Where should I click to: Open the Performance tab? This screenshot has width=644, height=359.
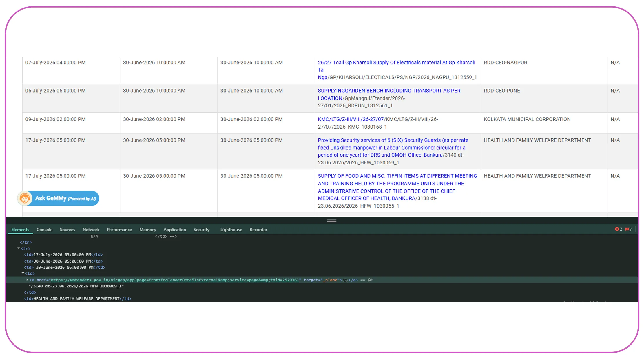click(119, 230)
